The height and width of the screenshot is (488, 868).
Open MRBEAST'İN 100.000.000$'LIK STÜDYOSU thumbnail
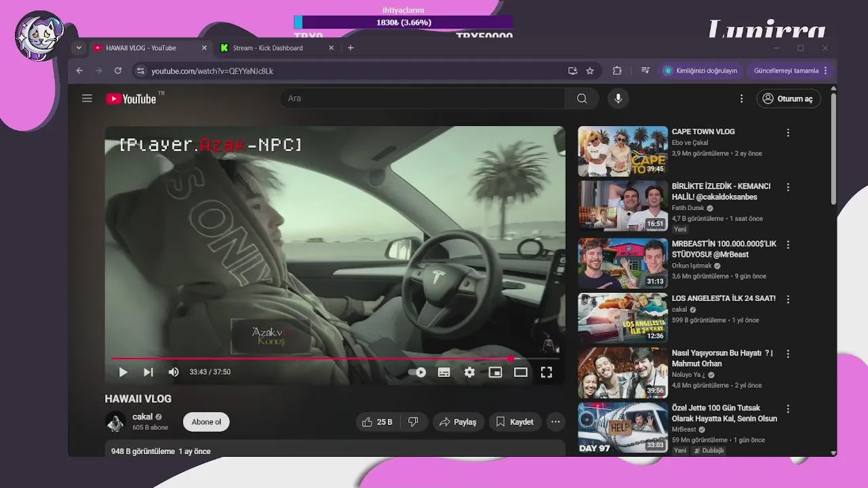tap(623, 263)
